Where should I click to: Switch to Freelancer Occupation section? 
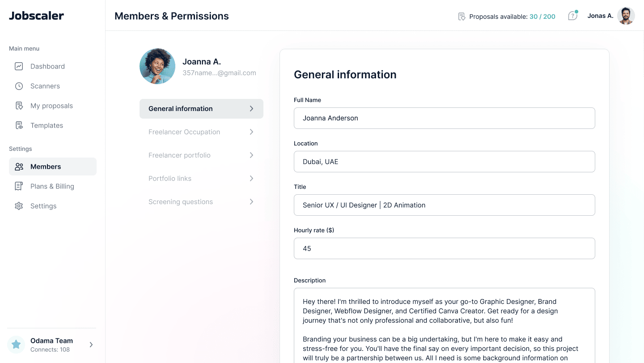click(201, 132)
